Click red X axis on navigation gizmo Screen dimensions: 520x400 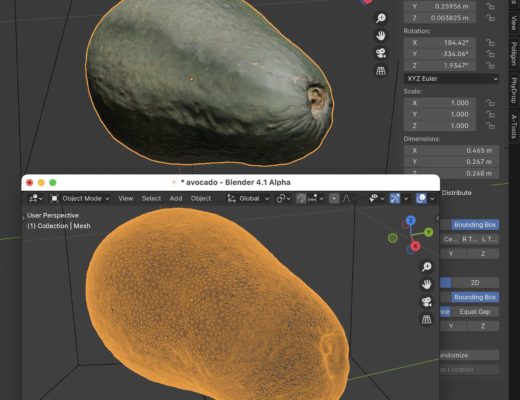click(x=415, y=246)
